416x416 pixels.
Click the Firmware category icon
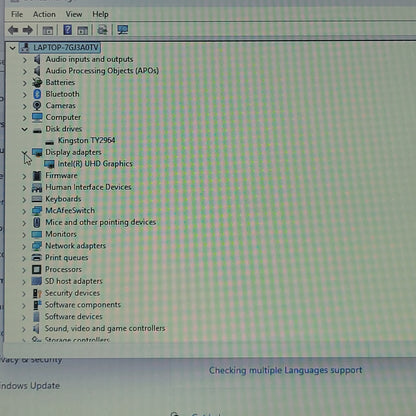(x=37, y=176)
